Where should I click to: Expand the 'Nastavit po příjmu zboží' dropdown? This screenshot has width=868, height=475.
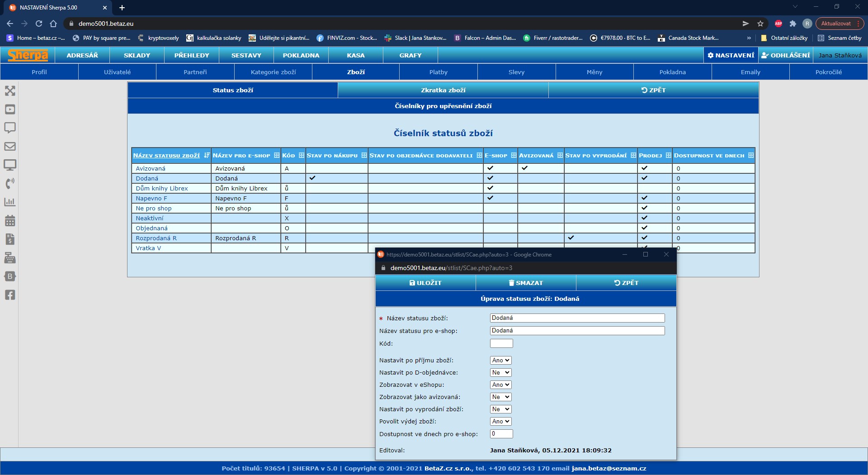pos(500,361)
